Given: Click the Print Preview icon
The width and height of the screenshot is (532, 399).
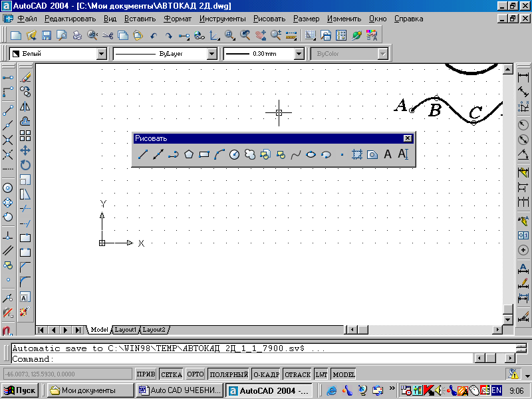Looking at the screenshot, I should 62,35.
